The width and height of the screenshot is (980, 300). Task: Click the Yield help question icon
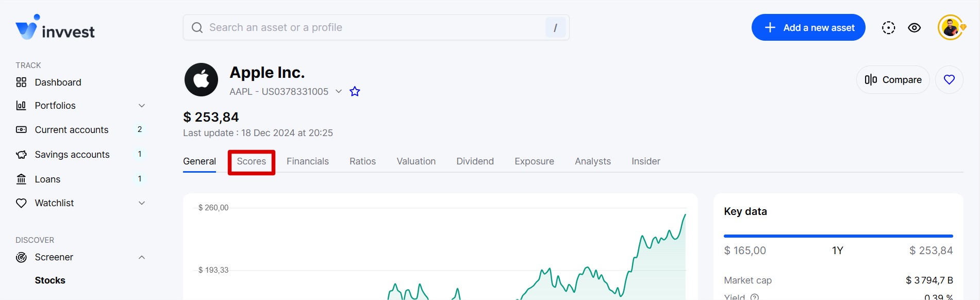(x=755, y=297)
